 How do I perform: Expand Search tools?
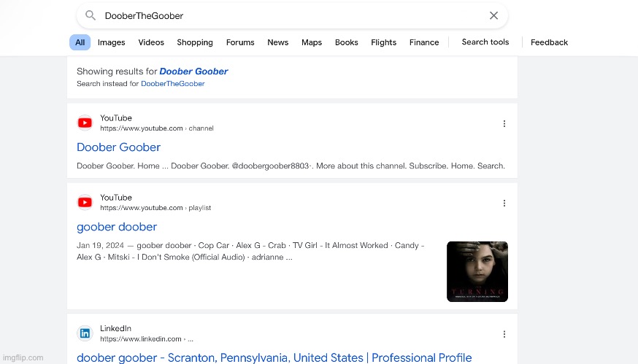pyautogui.click(x=485, y=42)
